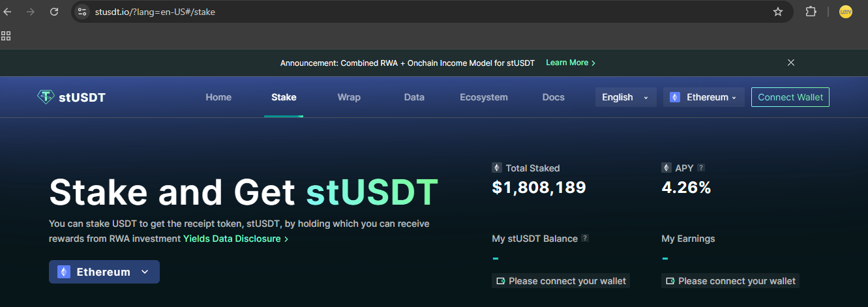Reload the page with the refresh icon
Screen dimensions: 868x307
click(x=54, y=12)
